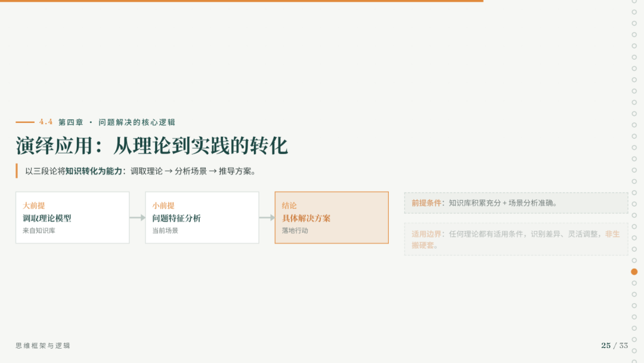This screenshot has height=363, width=644.
Task: Click the bold text 知识转化为能力 in subtitle
Action: 94,171
